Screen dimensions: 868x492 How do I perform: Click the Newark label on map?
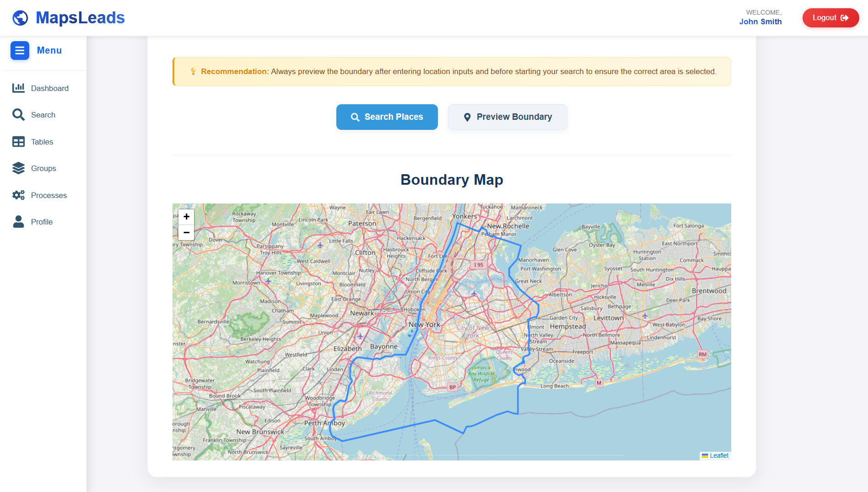pyautogui.click(x=362, y=313)
